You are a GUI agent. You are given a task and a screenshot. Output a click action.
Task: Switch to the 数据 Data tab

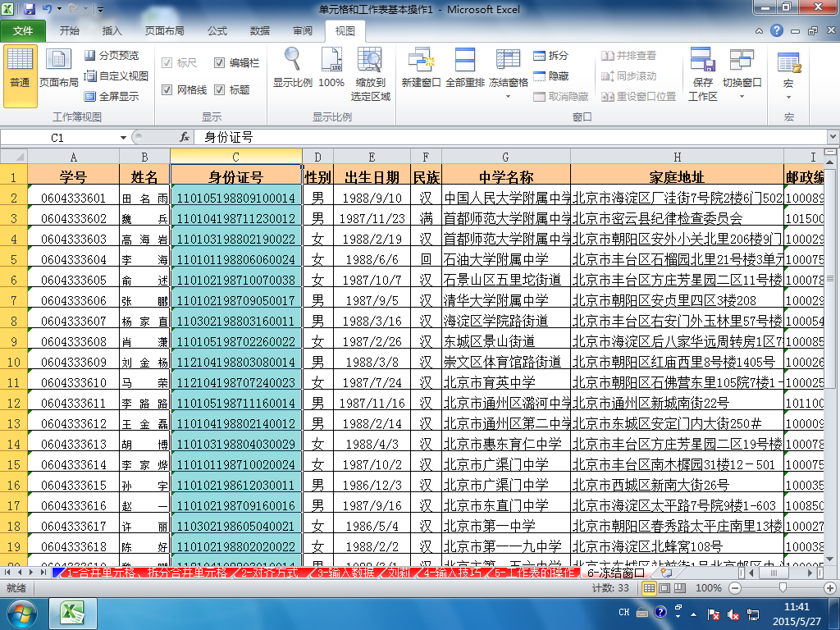coord(260,31)
